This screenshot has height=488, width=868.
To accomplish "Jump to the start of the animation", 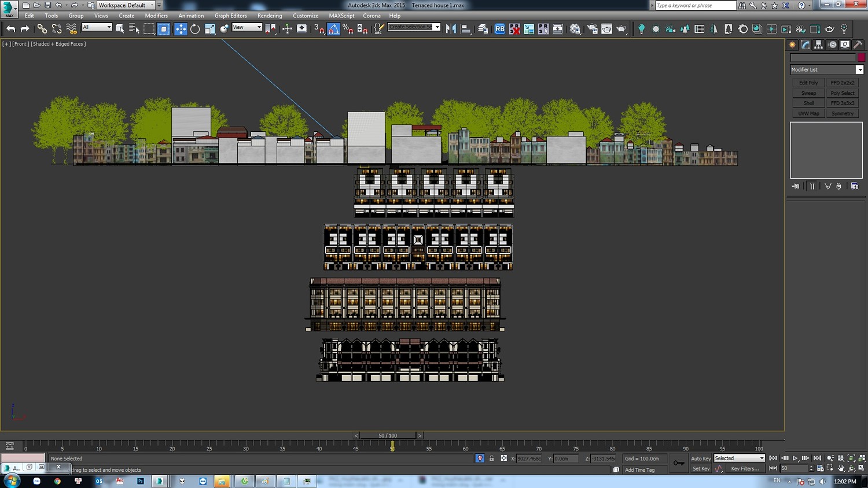I will [773, 458].
